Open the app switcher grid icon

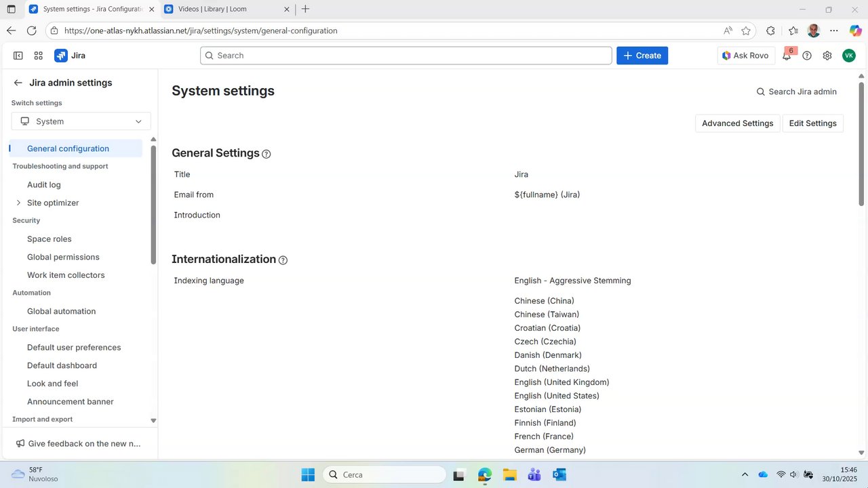[x=39, y=56]
